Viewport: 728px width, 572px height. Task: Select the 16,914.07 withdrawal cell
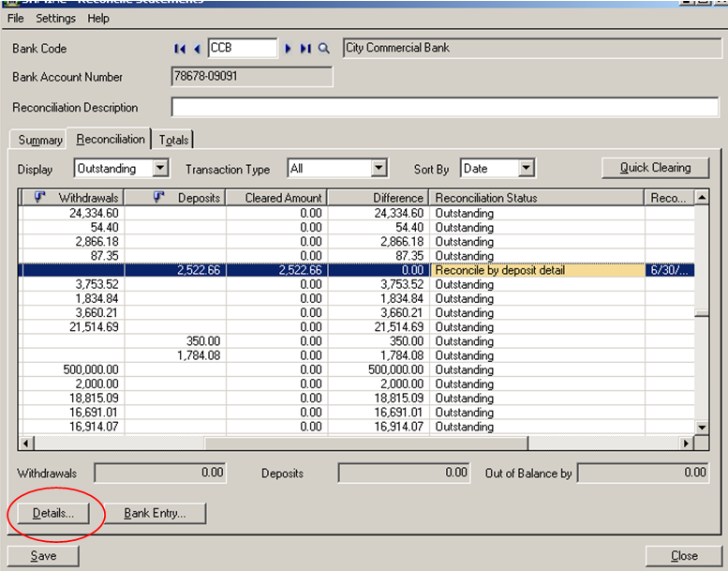[x=73, y=427]
